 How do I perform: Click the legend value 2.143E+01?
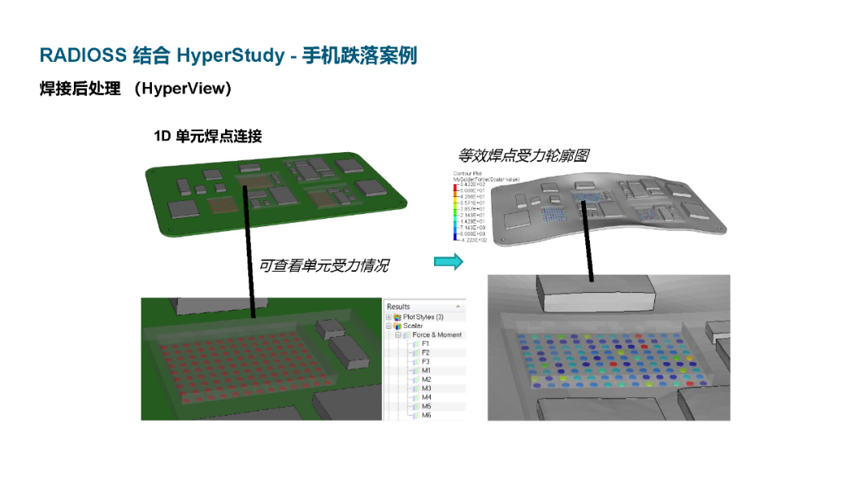[473, 215]
